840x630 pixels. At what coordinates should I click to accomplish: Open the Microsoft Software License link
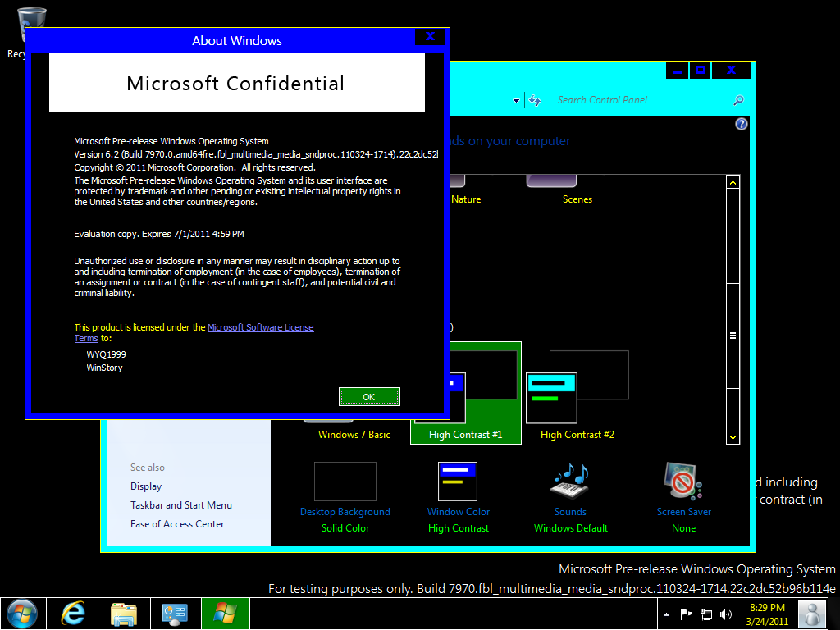pos(261,327)
